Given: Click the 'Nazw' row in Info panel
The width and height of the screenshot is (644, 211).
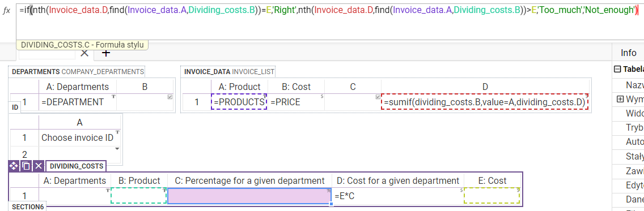Looking at the screenshot, I should click(628, 85).
